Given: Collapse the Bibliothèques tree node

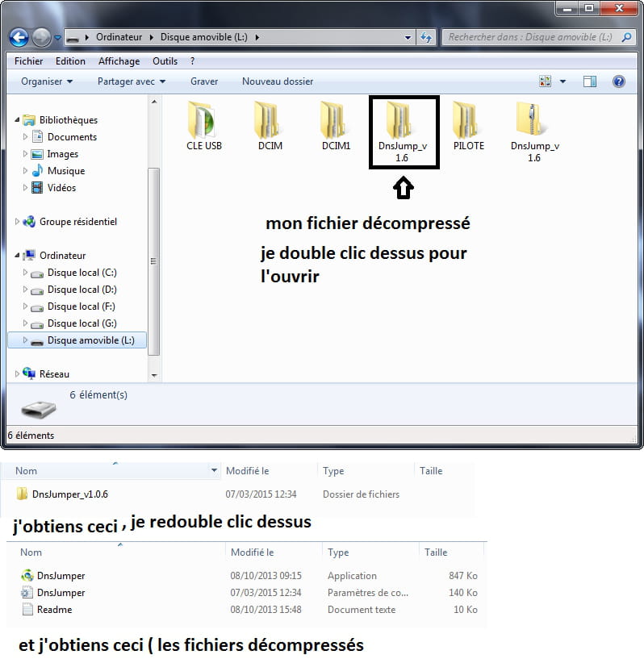Looking at the screenshot, I should pyautogui.click(x=18, y=120).
